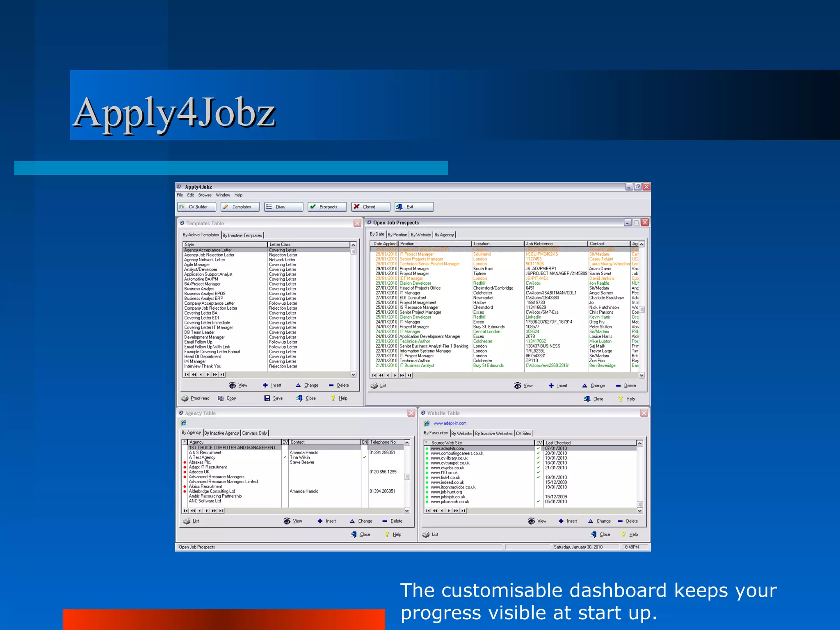Click Close button in Open Job Prospects
840x630 pixels.
pyautogui.click(x=593, y=399)
